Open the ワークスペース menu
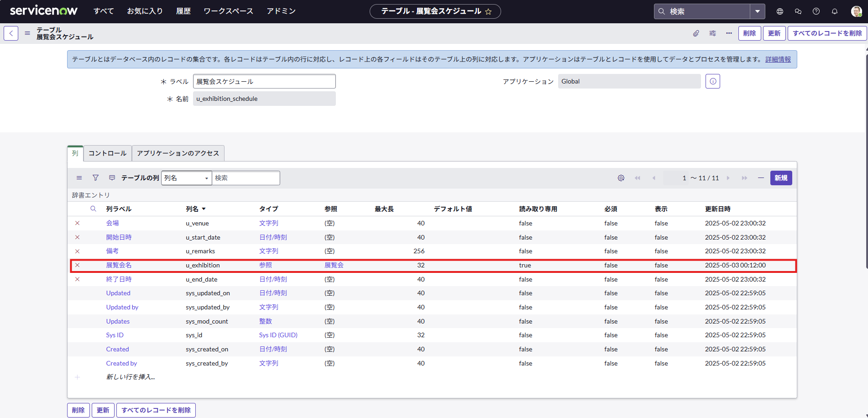 coord(228,11)
